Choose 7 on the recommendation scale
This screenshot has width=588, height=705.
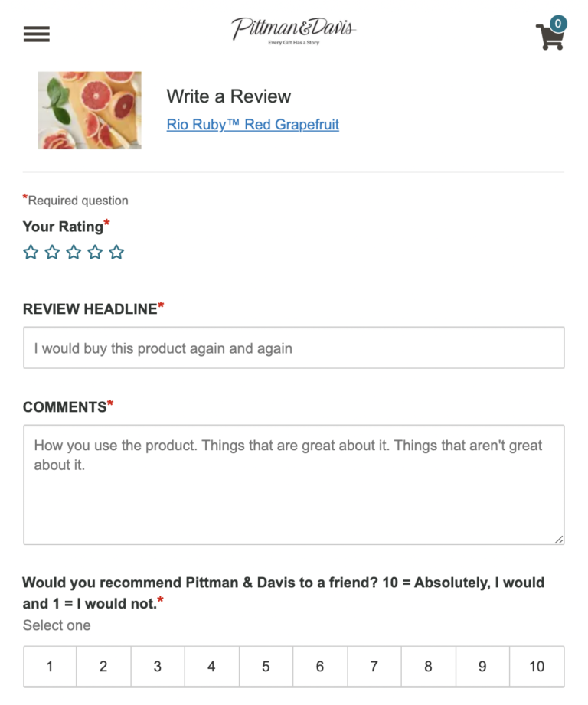(x=374, y=666)
